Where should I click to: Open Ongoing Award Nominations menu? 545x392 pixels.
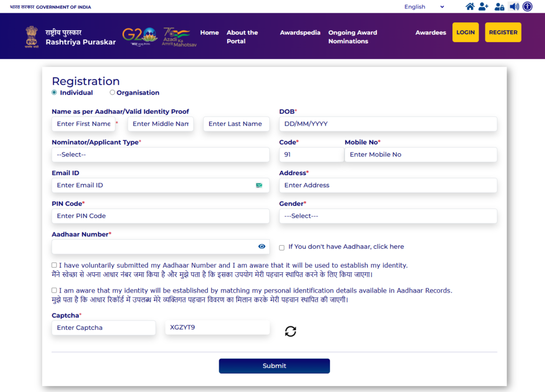pyautogui.click(x=352, y=37)
